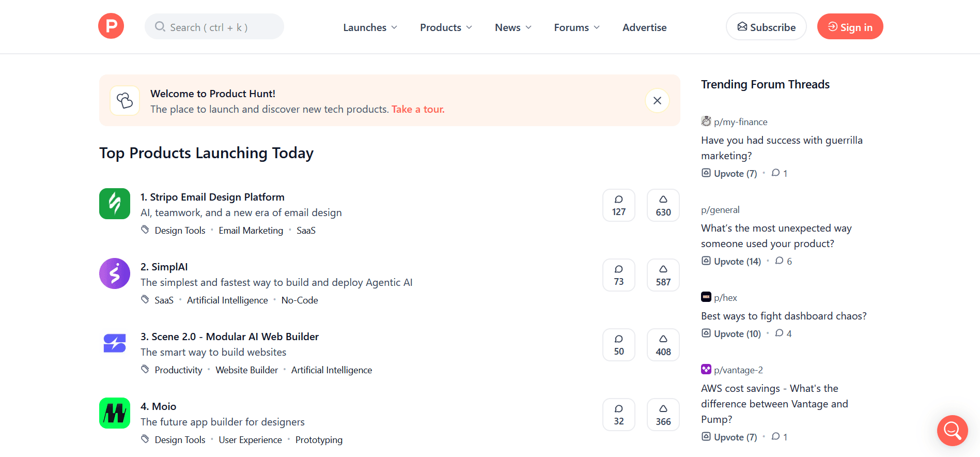Upvote Stripo with the 630 button

click(663, 205)
